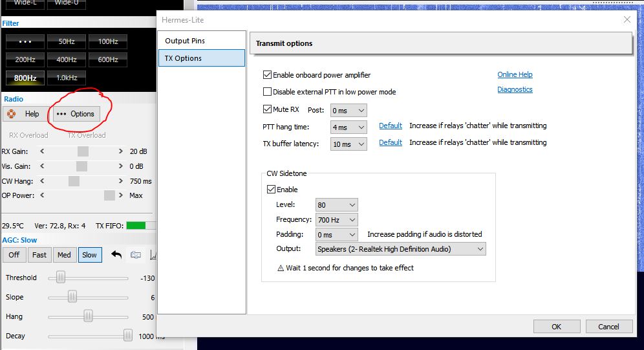Uncheck the CW Sidetone Enable checkbox
644x350 pixels.
(272, 190)
